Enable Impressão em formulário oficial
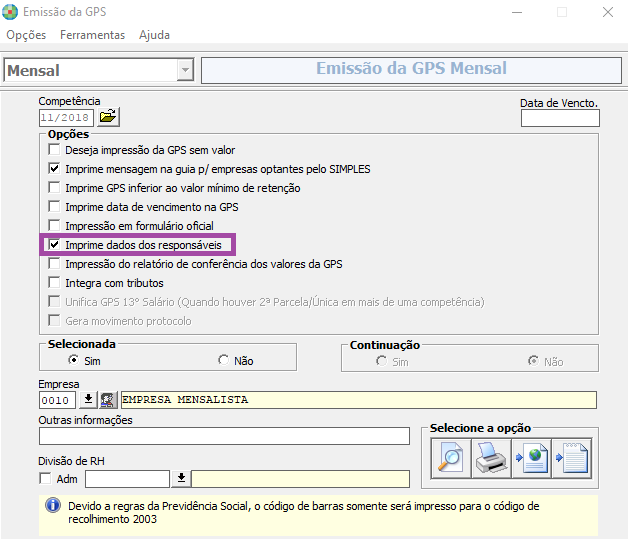Screen dimensions: 628x539 point(54,225)
